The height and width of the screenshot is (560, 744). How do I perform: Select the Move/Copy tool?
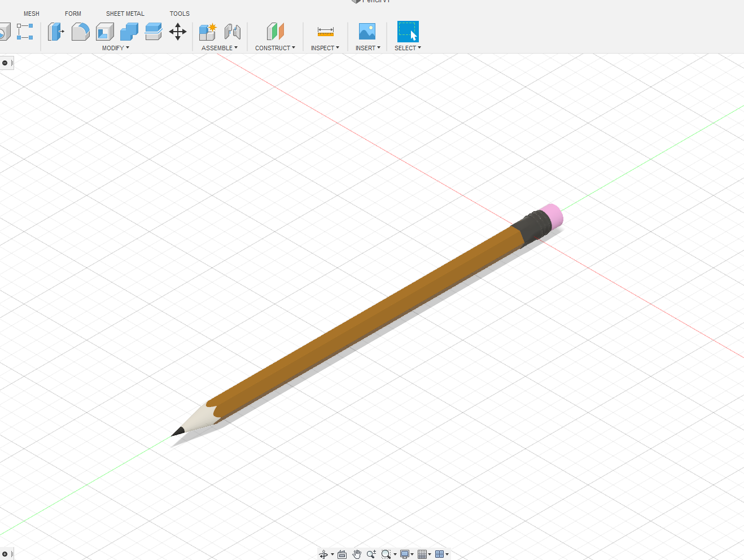(178, 32)
